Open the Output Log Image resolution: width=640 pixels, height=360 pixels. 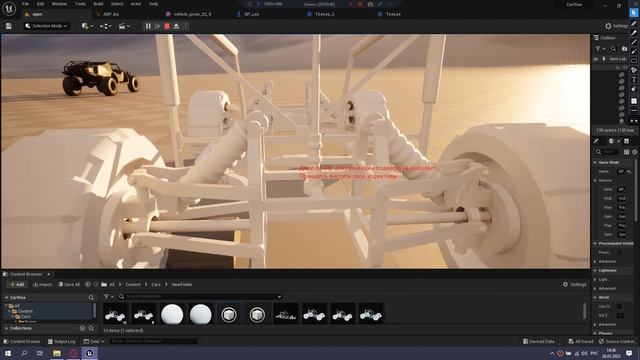pyautogui.click(x=62, y=342)
